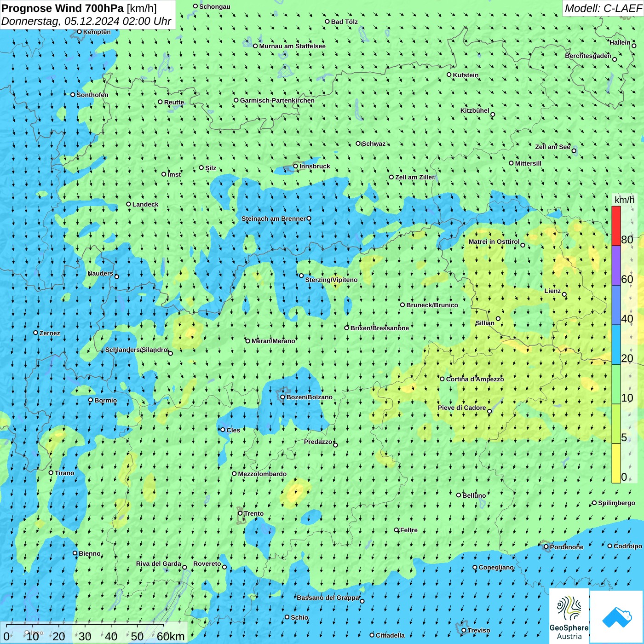Select the yellow legend band for 0–5 km/h
This screenshot has width=644, height=644.
coord(616,463)
